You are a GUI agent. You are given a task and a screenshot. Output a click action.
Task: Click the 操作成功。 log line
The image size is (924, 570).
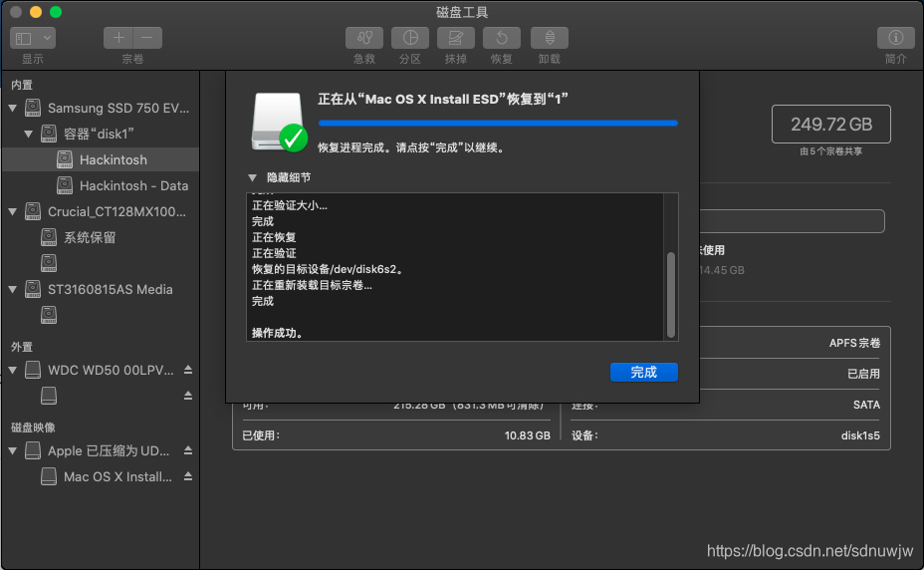pos(278,333)
